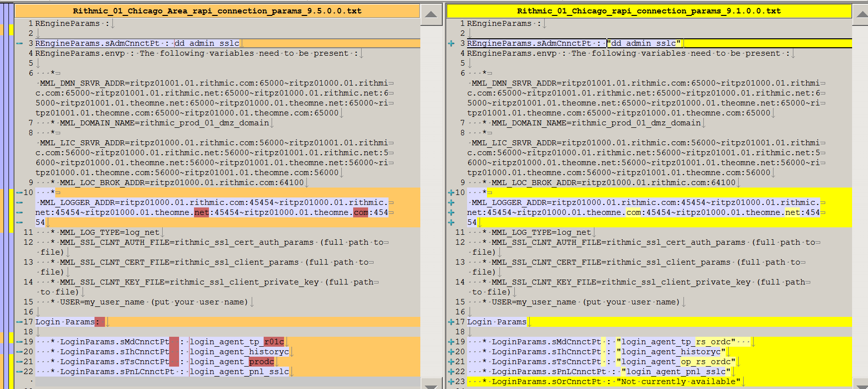Click the plus marker beside right wrapped '54' row
Image resolution: width=868 pixels, height=389 pixels.
tap(451, 222)
